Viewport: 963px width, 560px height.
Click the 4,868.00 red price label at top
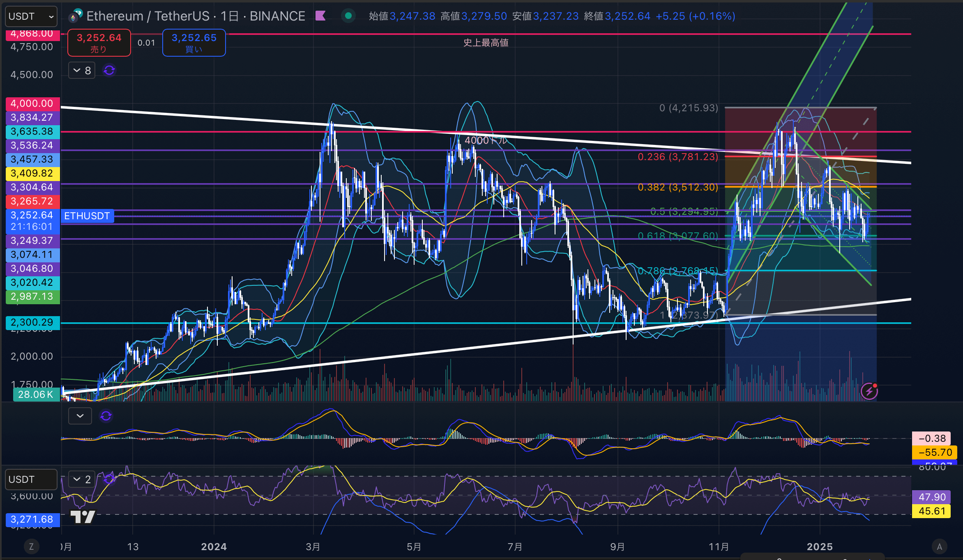(x=32, y=34)
